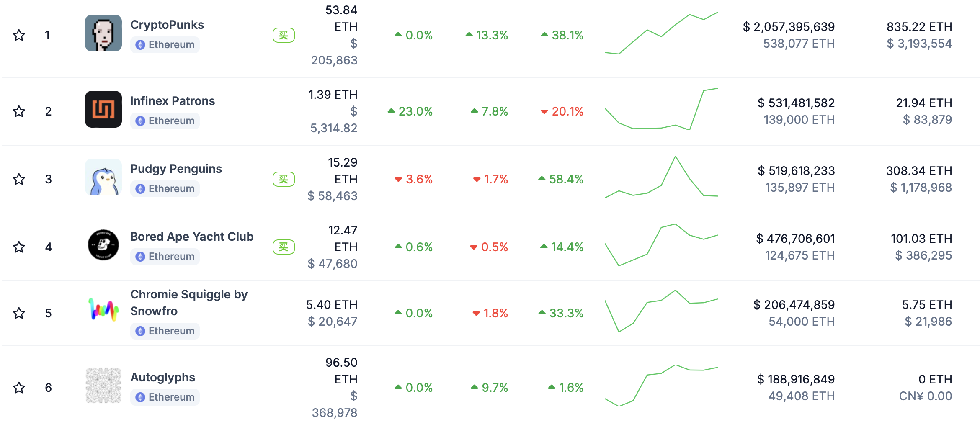The image size is (980, 427).
Task: Open the Infinex Patrons collection page
Action: (172, 101)
